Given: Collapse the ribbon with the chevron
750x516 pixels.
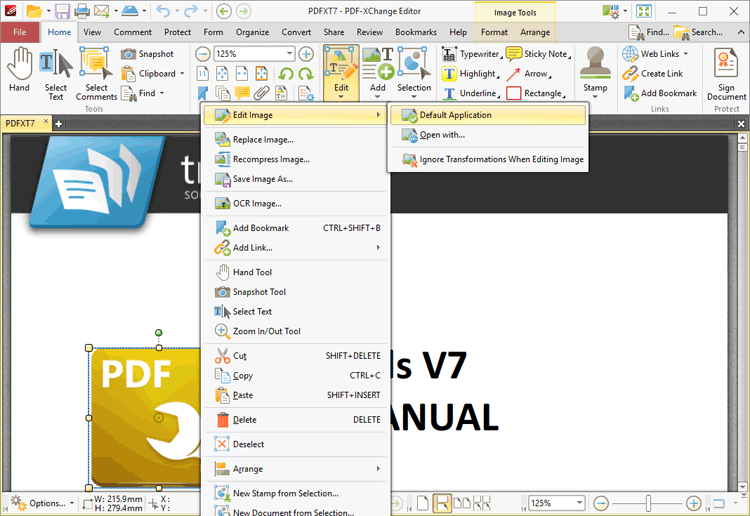Looking at the screenshot, I should 741,32.
